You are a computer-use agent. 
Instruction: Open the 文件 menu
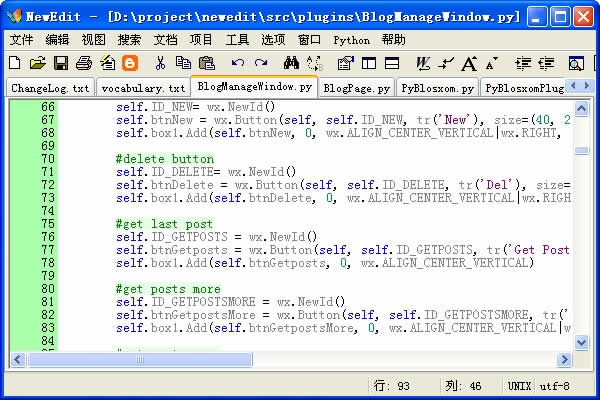(21, 40)
